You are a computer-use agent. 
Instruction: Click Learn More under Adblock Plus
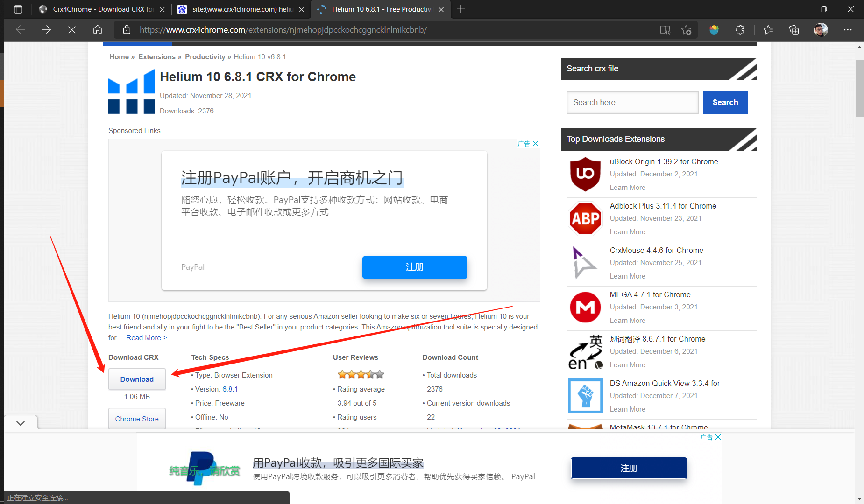pyautogui.click(x=627, y=232)
